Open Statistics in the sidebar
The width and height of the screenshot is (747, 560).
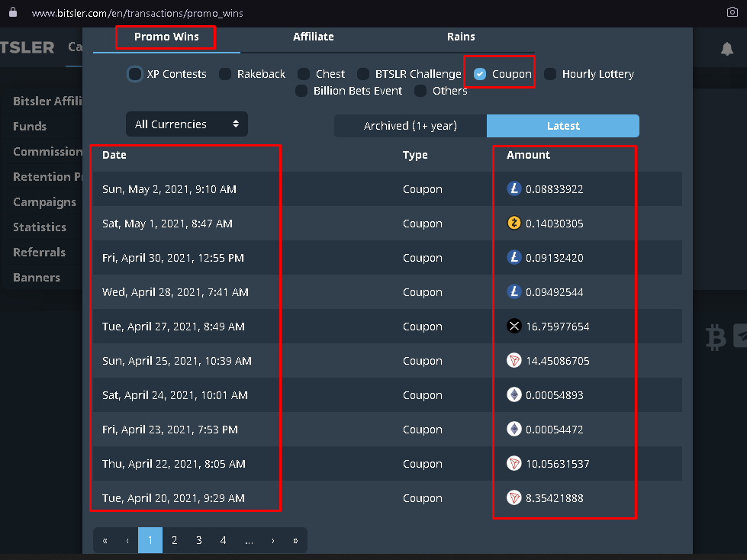(40, 227)
